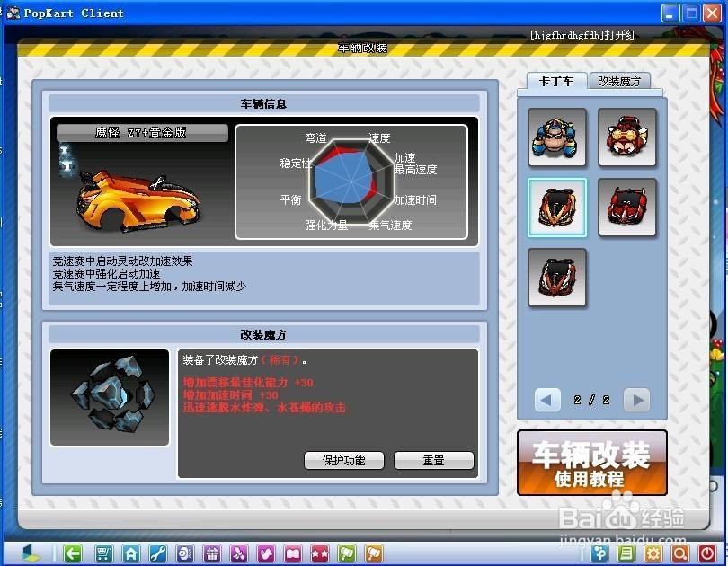Click the 车辆改装 title text

pyautogui.click(x=362, y=48)
